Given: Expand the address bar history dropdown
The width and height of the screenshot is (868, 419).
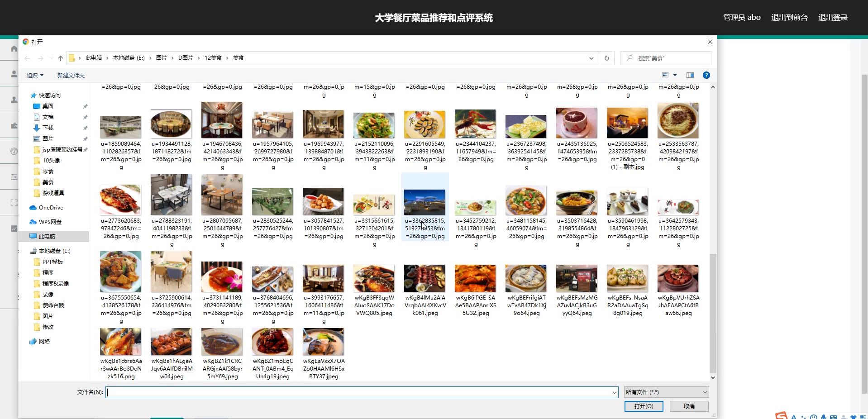Looking at the screenshot, I should pyautogui.click(x=591, y=58).
